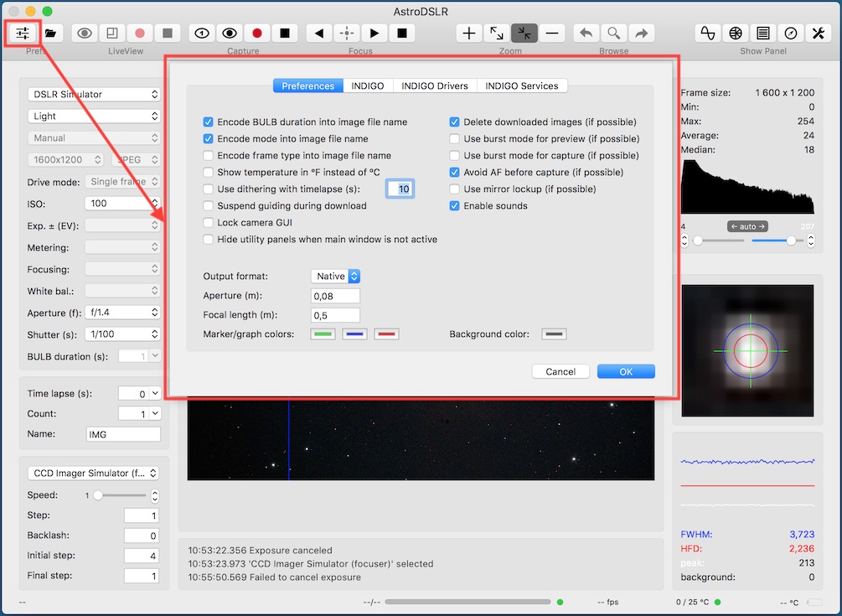This screenshot has width=842, height=616.
Task: Open the Shutter 1/100 dropdown
Action: 122,334
